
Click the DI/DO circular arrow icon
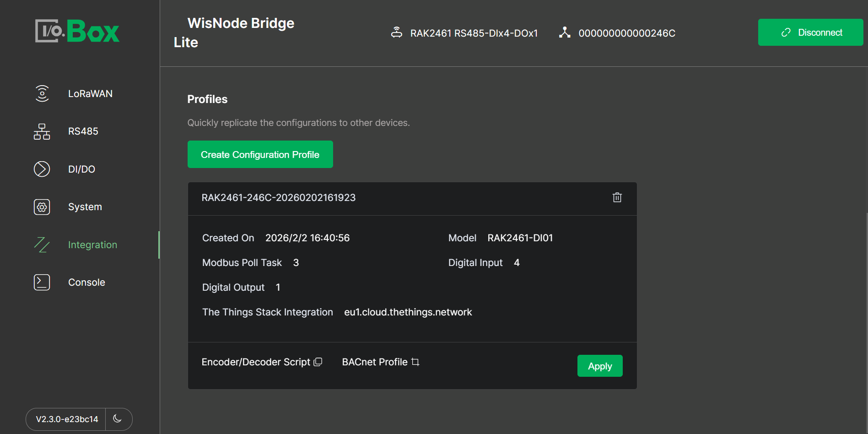[42, 169]
